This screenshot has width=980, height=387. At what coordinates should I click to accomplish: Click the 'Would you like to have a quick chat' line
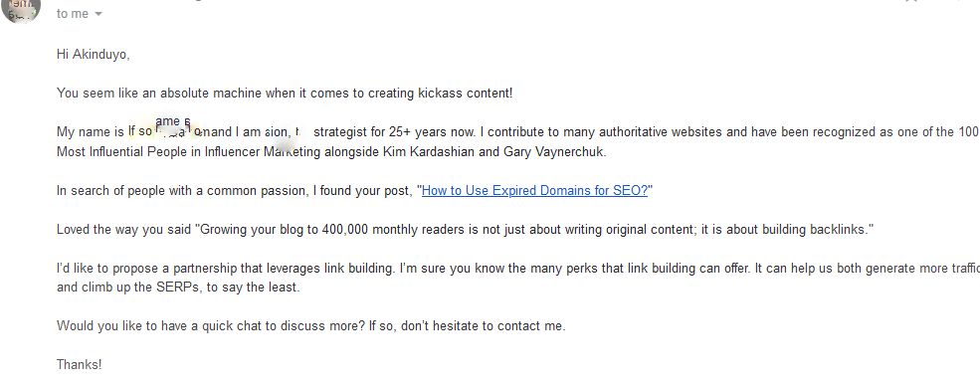point(310,325)
